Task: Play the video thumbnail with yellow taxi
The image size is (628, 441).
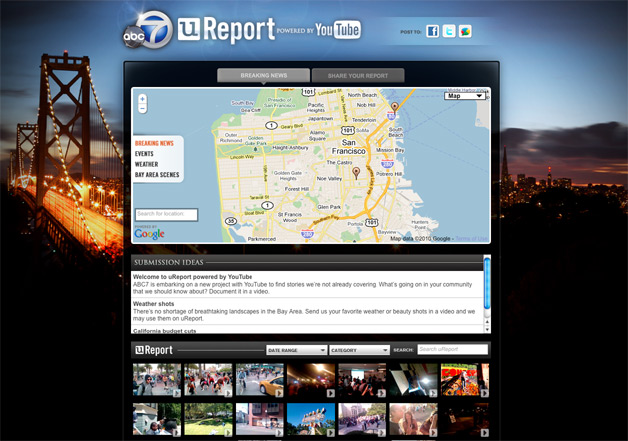Action: coord(260,380)
